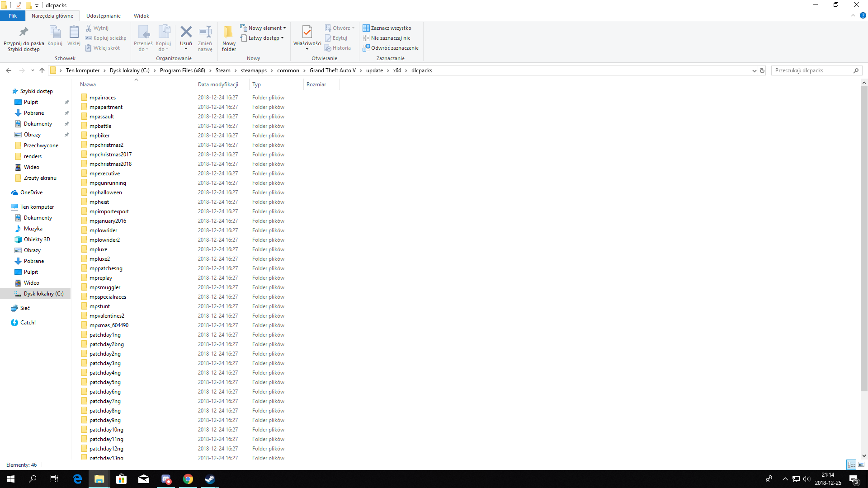
Task: Refresh the folder view
Action: tap(762, 70)
